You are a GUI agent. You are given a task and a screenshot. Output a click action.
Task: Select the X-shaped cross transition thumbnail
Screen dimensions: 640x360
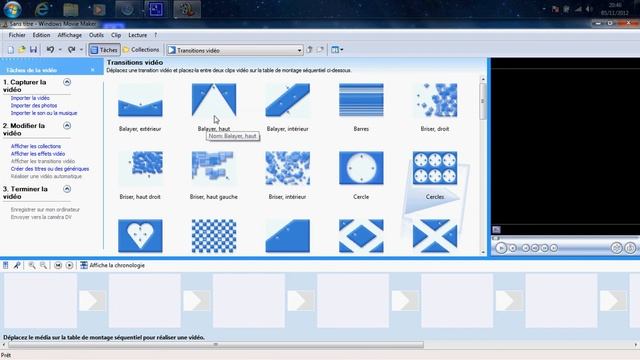coord(435,236)
